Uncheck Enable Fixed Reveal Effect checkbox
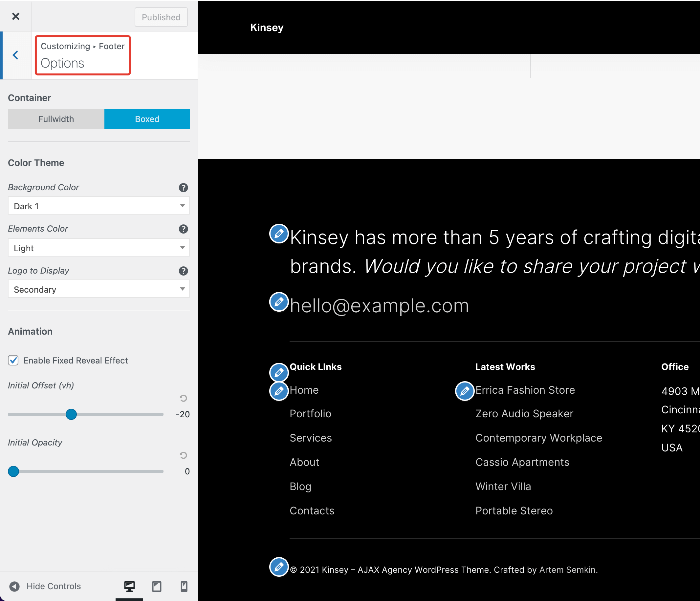 [x=13, y=360]
